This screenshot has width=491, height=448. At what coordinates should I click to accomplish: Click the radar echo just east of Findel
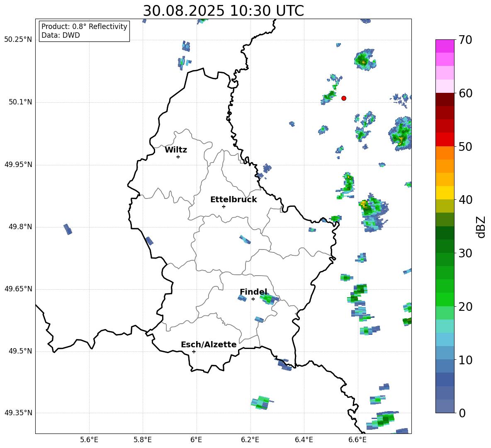tap(269, 299)
